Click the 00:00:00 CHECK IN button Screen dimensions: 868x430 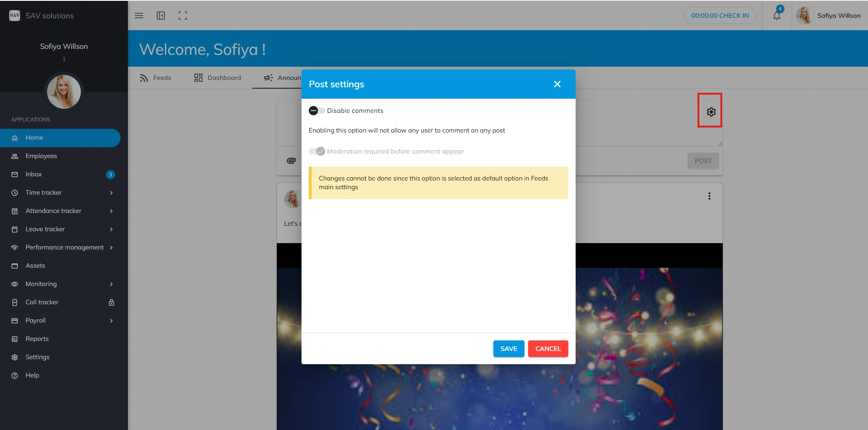(x=720, y=16)
